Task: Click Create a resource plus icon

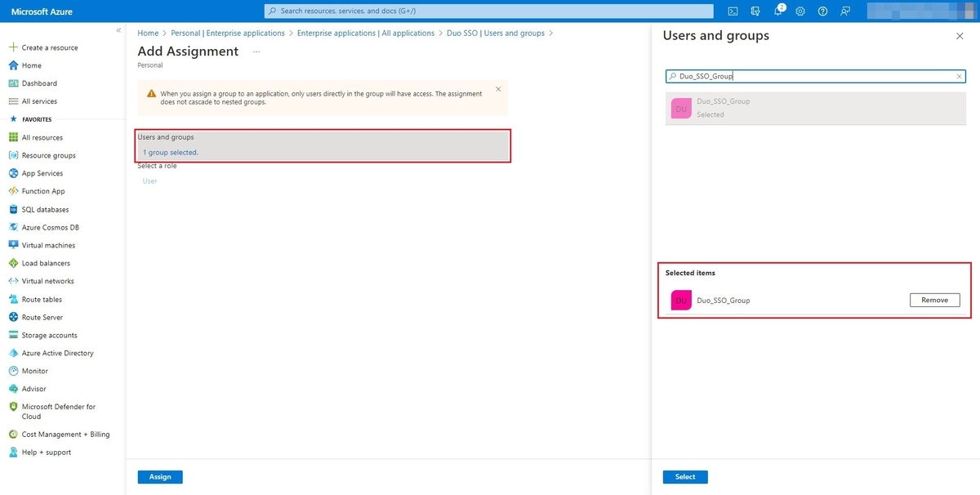Action: click(13, 47)
